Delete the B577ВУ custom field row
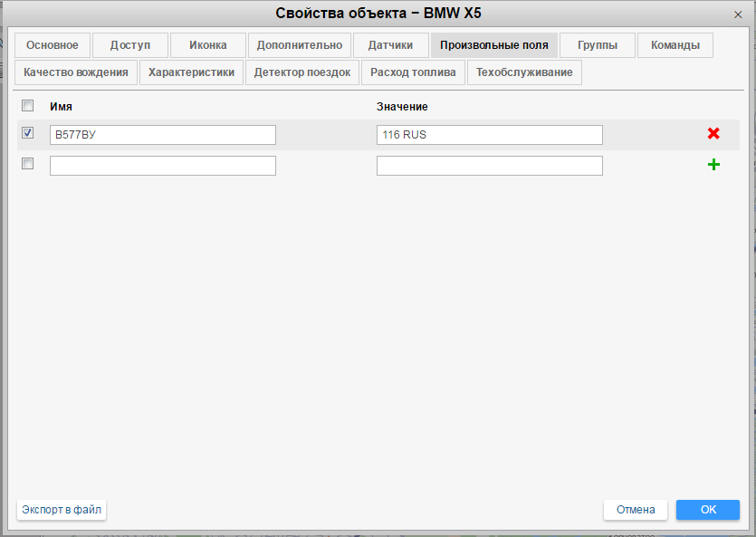Screen dimensions: 756x537 (713, 134)
